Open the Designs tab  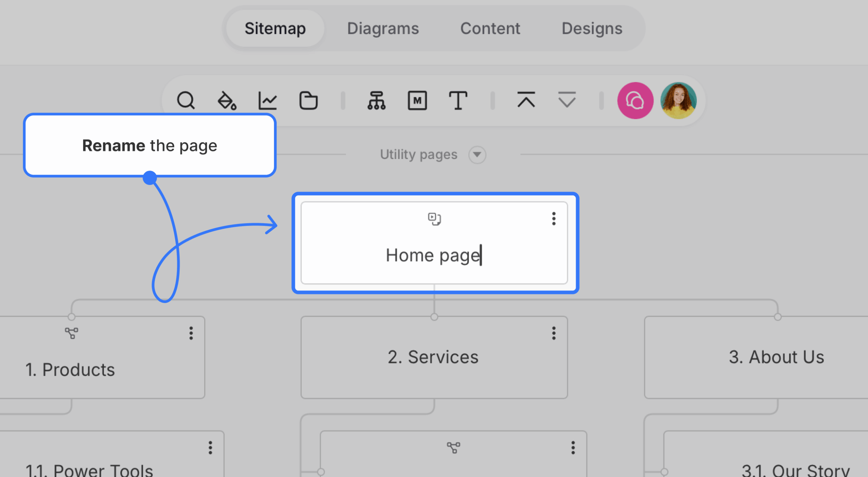(x=592, y=28)
